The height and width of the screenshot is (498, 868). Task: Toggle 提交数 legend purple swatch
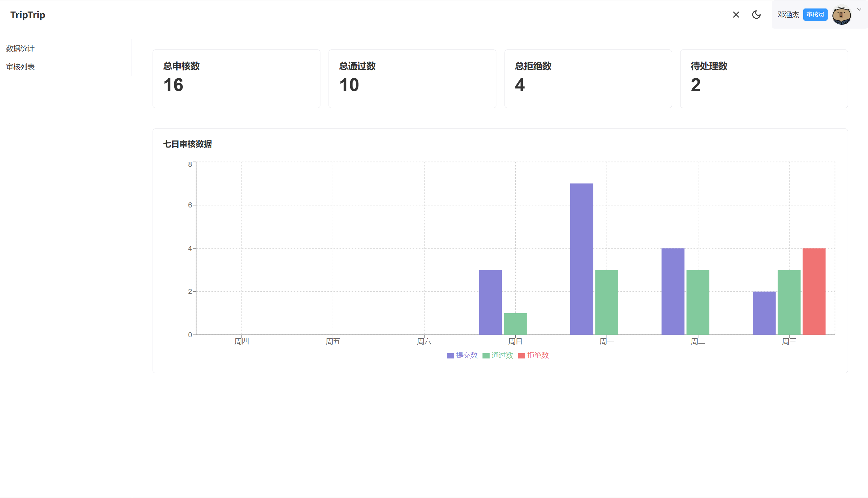(450, 356)
